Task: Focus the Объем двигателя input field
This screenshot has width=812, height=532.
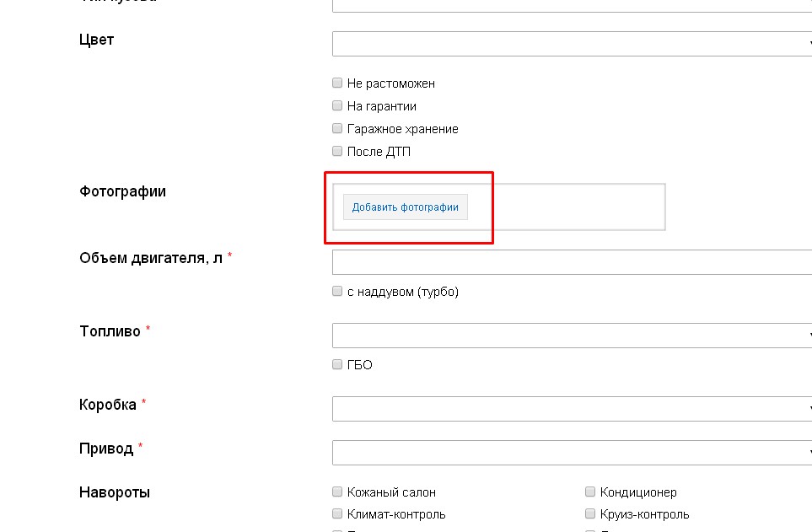Action: (x=572, y=262)
